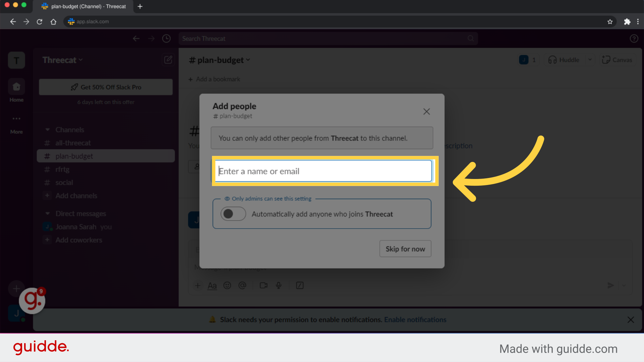Open Slack help with the question mark icon
The image size is (644, 362).
(634, 39)
